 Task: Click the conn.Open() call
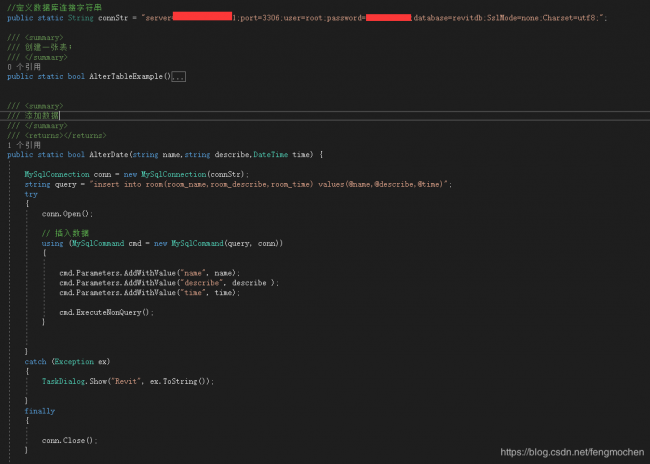67,214
